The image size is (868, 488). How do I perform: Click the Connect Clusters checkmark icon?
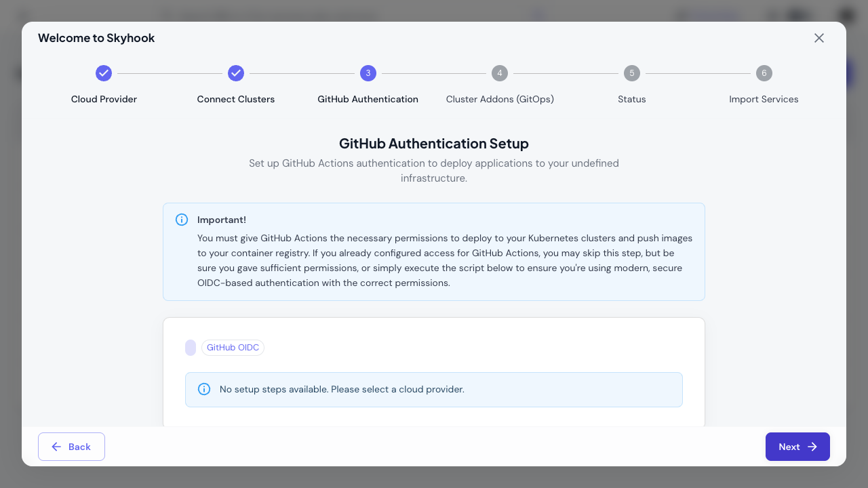pyautogui.click(x=236, y=73)
